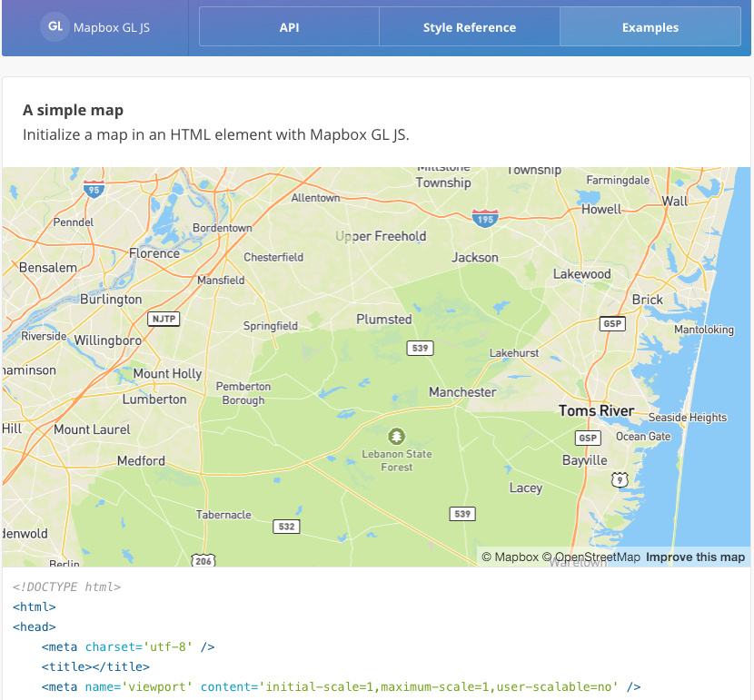The height and width of the screenshot is (700, 754).
Task: Click the Lakehurst map label
Action: pos(514,352)
